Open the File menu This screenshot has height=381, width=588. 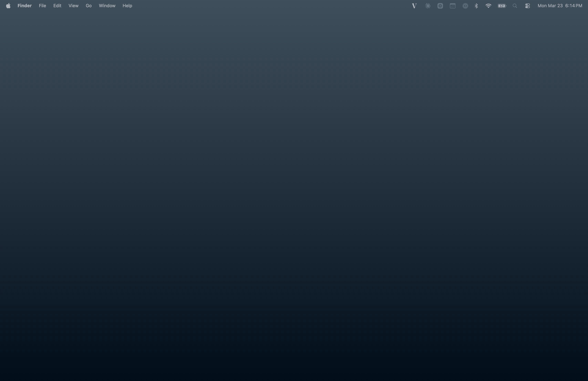pos(42,6)
